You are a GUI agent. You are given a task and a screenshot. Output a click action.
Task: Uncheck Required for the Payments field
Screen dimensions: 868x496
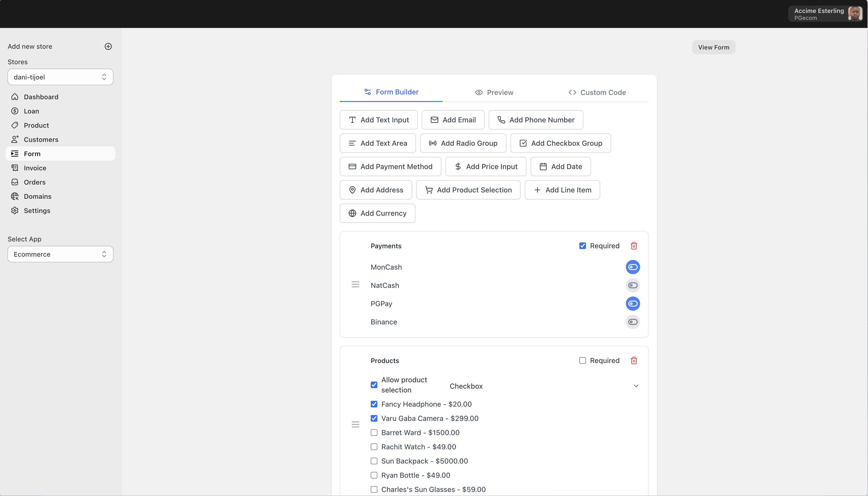click(582, 246)
